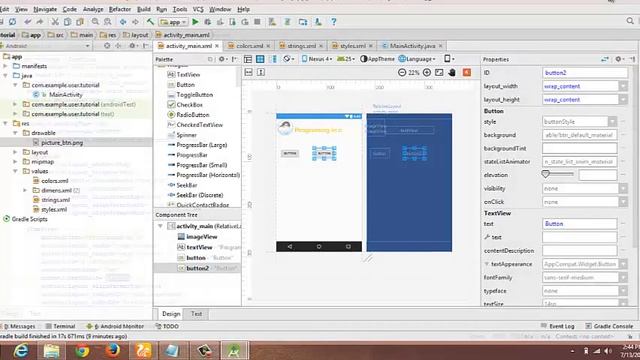Click the Stop red square icon

coord(257,22)
